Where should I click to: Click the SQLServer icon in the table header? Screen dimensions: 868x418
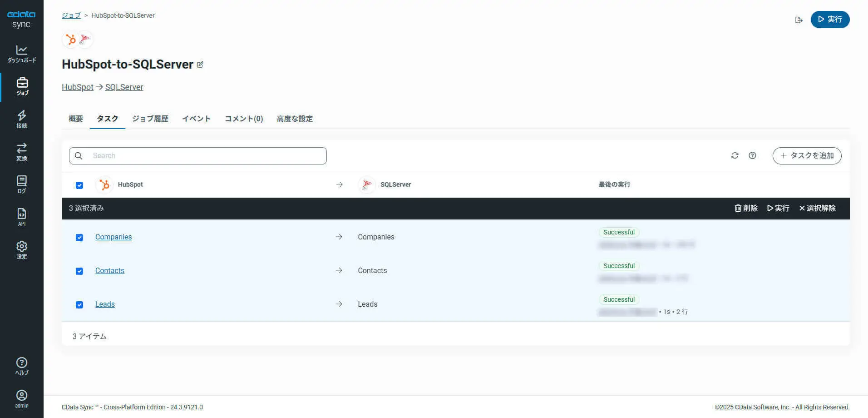point(367,184)
